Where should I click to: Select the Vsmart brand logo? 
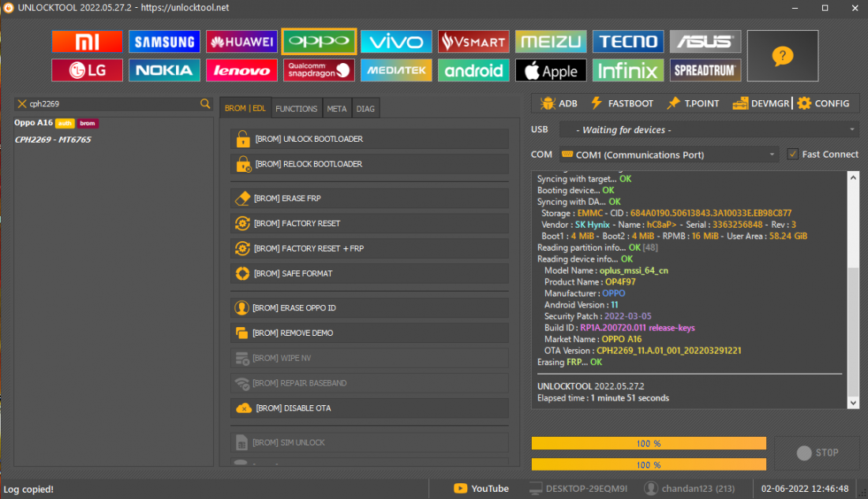pos(473,42)
